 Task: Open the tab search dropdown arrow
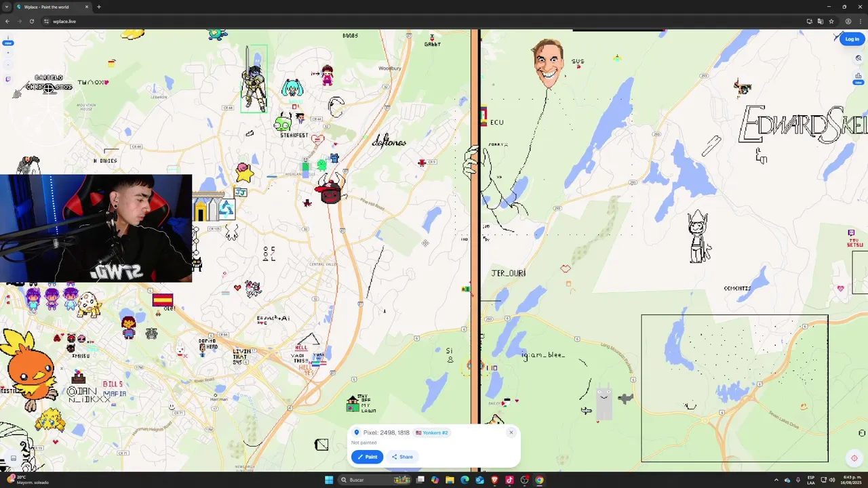pos(7,7)
